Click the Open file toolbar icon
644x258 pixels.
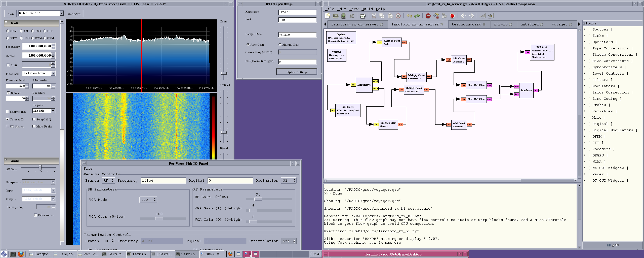point(336,16)
